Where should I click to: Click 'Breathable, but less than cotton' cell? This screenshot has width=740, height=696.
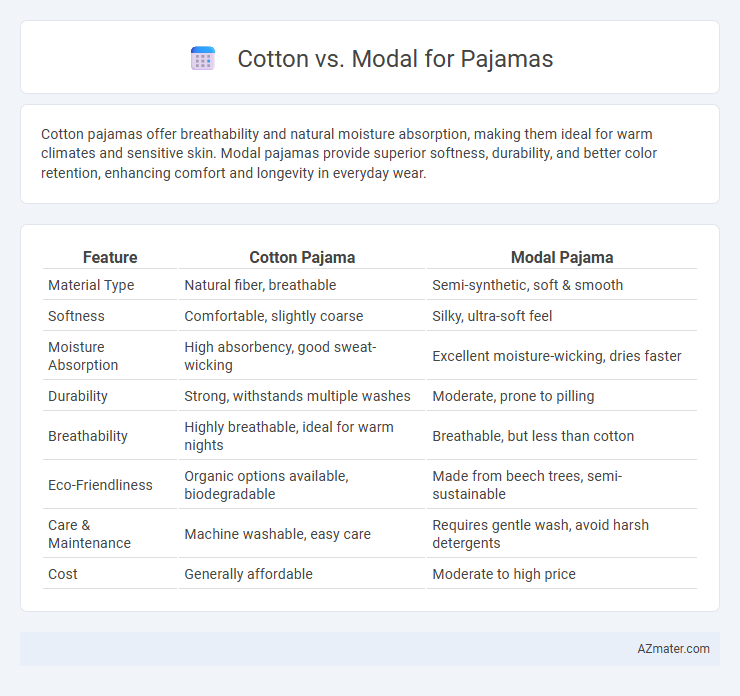coord(533,436)
